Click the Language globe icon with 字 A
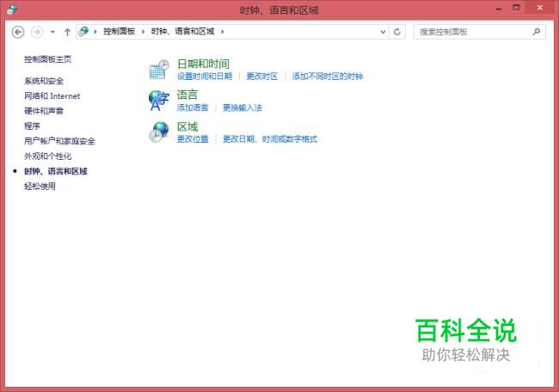 point(158,101)
